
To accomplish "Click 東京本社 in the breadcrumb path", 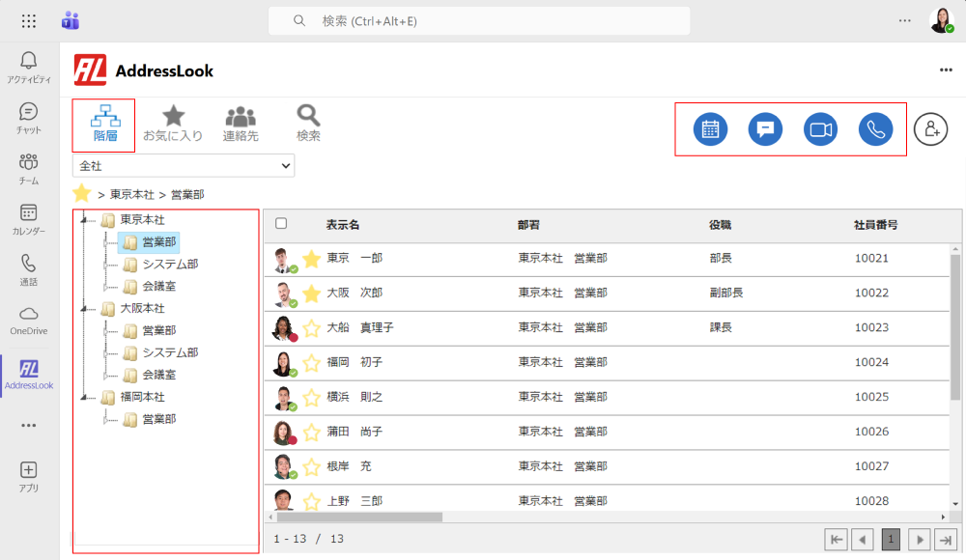I will coord(133,194).
